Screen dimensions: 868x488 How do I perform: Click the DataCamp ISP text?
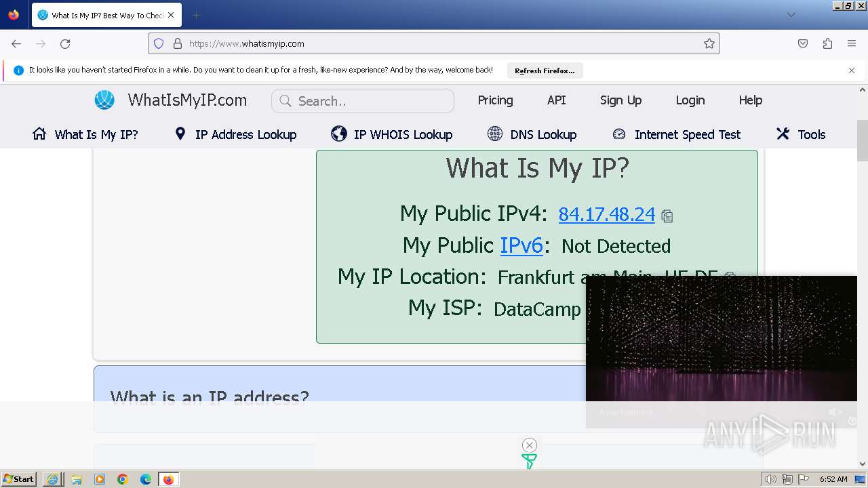coord(537,309)
